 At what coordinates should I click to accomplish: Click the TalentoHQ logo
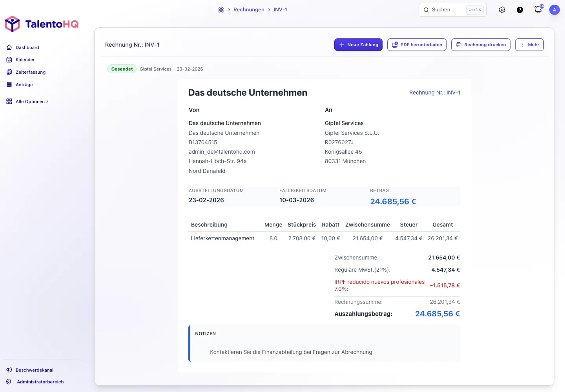click(42, 24)
